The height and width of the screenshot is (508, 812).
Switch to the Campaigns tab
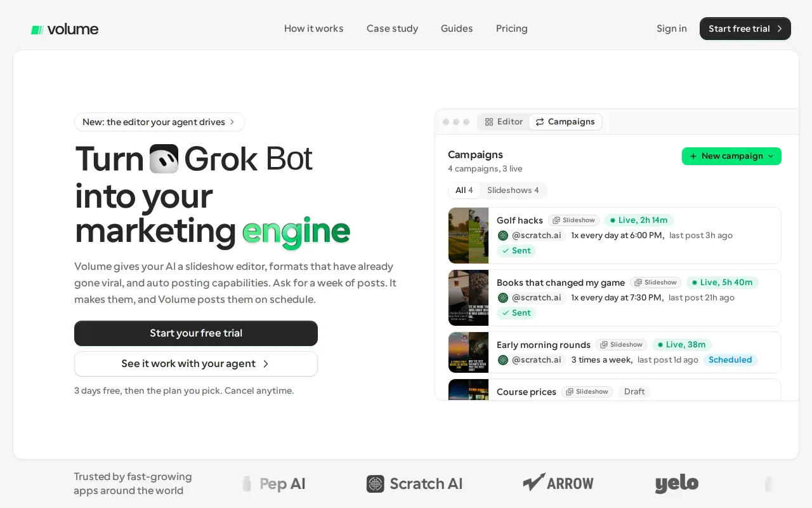565,122
